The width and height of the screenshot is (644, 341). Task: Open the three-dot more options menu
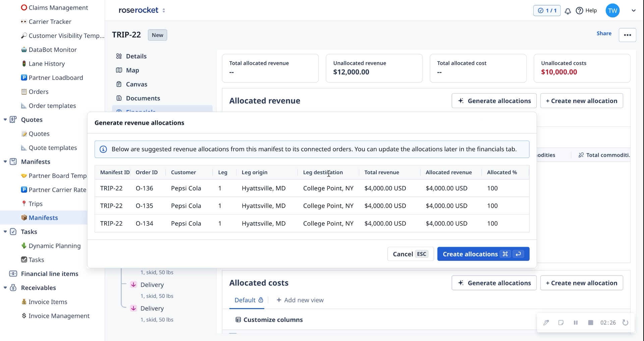click(627, 35)
